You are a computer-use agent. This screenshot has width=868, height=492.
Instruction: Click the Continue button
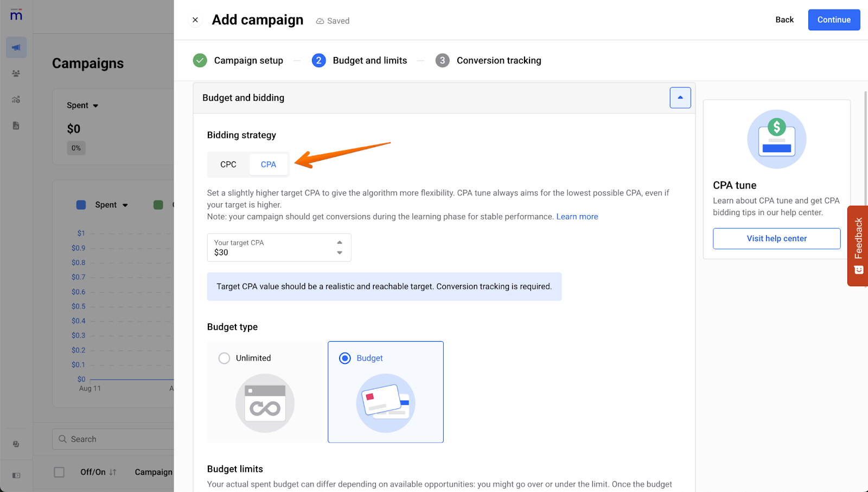tap(834, 20)
